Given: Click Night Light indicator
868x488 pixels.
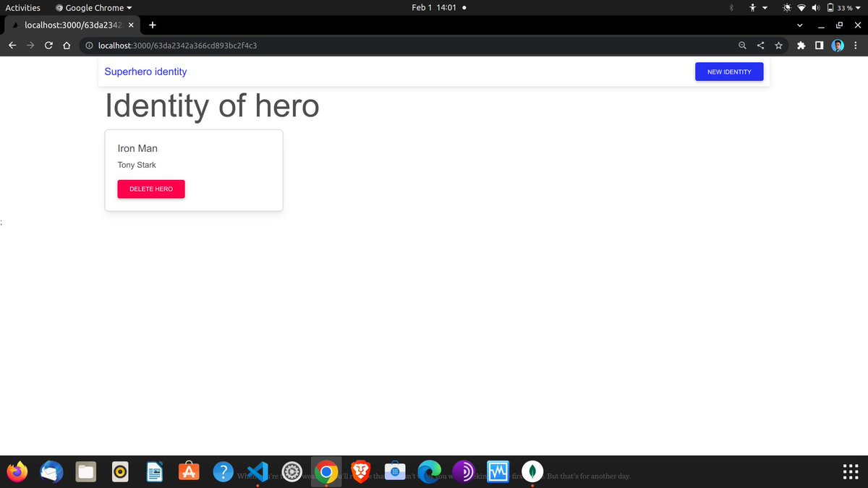Looking at the screenshot, I should 787,7.
